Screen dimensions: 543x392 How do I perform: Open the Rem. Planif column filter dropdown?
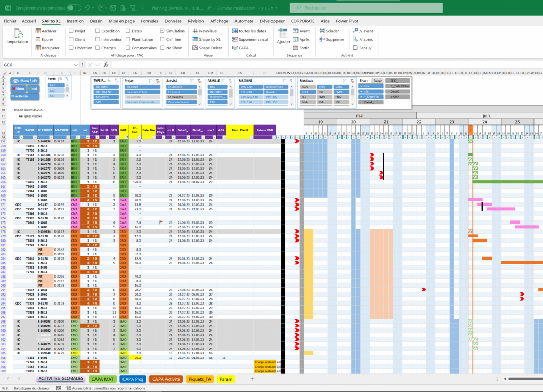click(x=251, y=138)
